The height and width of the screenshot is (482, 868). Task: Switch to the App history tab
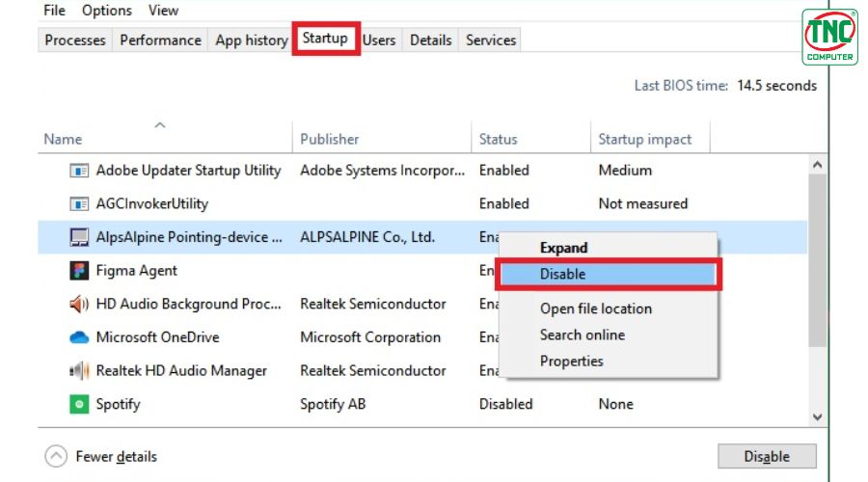[x=252, y=40]
